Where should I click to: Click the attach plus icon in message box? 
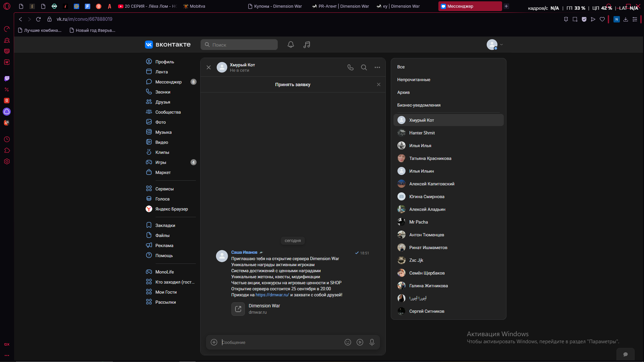[214, 342]
